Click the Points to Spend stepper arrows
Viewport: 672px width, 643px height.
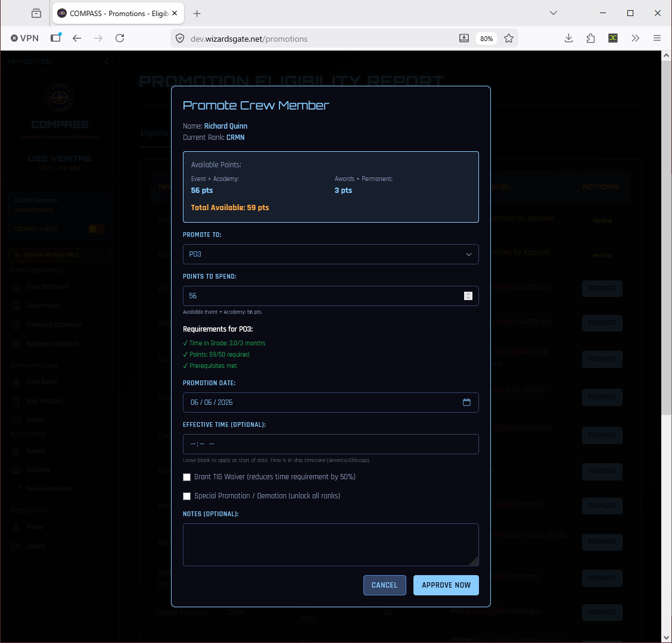pos(468,296)
